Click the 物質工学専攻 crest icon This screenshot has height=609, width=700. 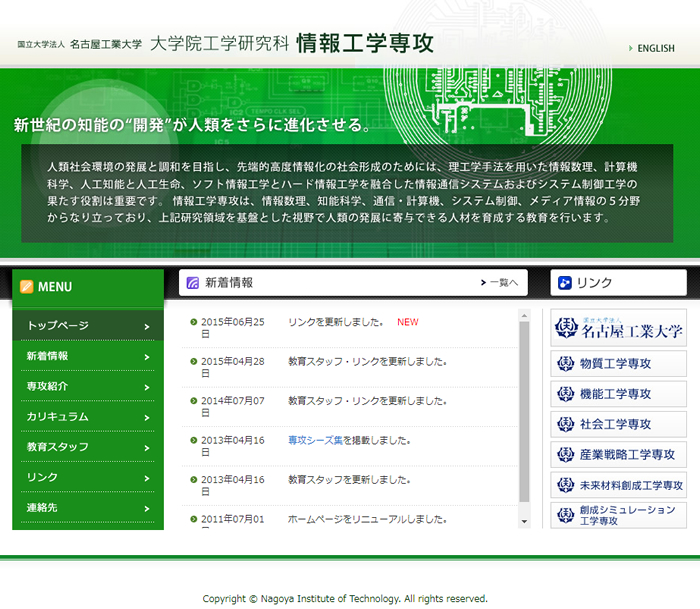click(x=566, y=364)
